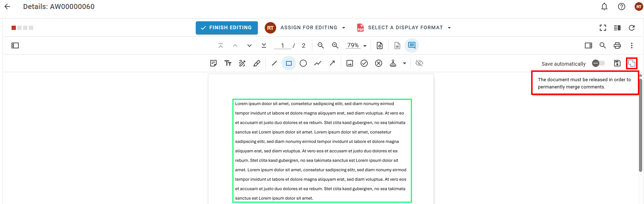The width and height of the screenshot is (644, 204).
Task: Toggle the Save automatically switch
Action: [598, 64]
